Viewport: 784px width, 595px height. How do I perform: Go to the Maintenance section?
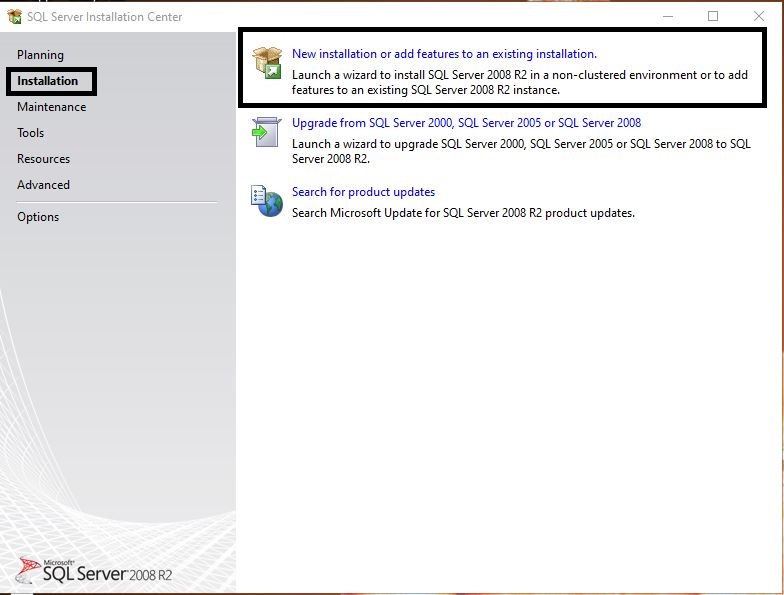tap(52, 107)
